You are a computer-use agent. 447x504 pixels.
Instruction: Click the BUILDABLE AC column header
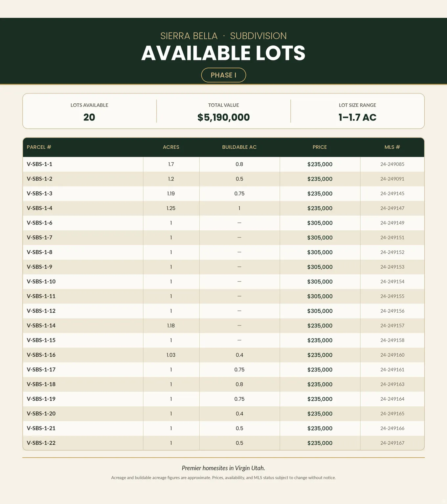[x=239, y=147]
